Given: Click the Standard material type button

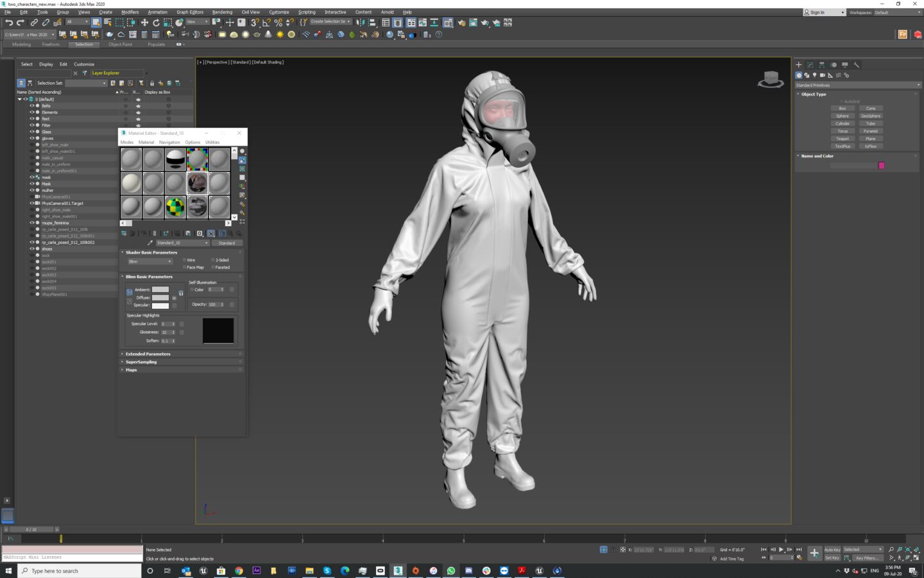Looking at the screenshot, I should click(227, 243).
